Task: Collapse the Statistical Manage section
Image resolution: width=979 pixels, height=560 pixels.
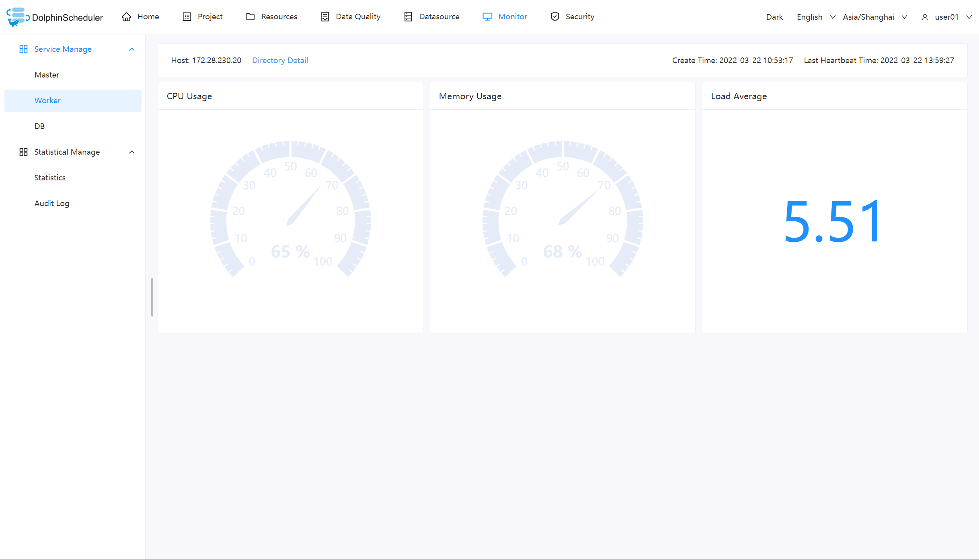Action: 131,152
